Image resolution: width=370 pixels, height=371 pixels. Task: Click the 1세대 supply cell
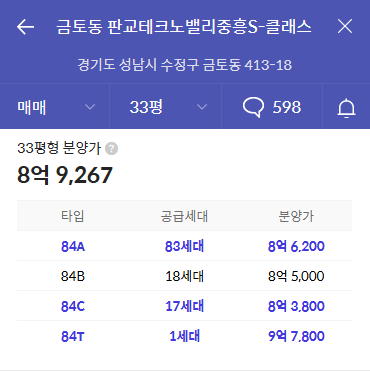click(x=184, y=336)
